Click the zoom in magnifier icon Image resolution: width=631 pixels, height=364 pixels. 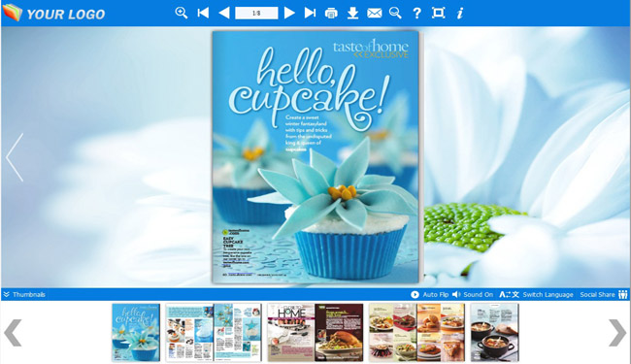(182, 13)
